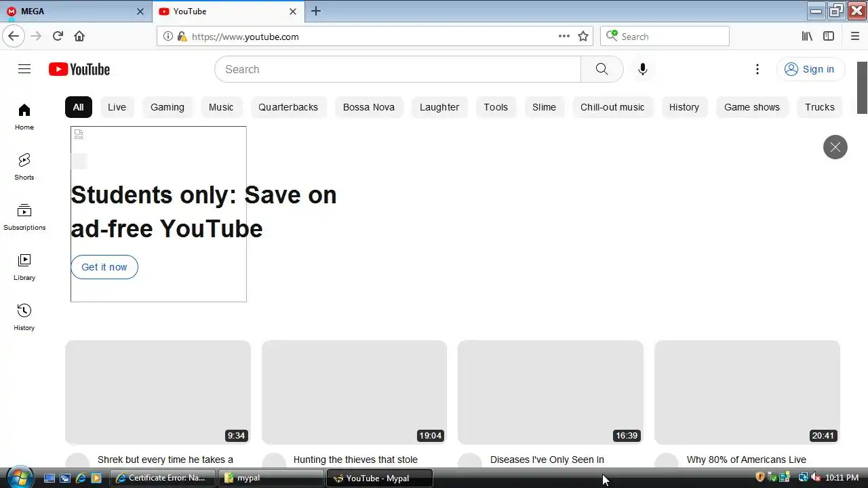The image size is (868, 488).
Task: Click the browser forward arrow
Action: pos(36,36)
